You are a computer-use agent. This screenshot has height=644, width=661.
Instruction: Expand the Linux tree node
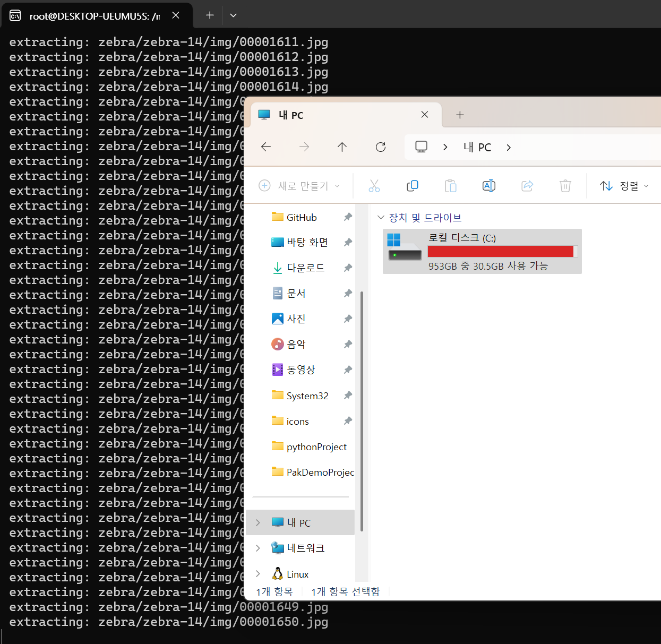coord(258,573)
